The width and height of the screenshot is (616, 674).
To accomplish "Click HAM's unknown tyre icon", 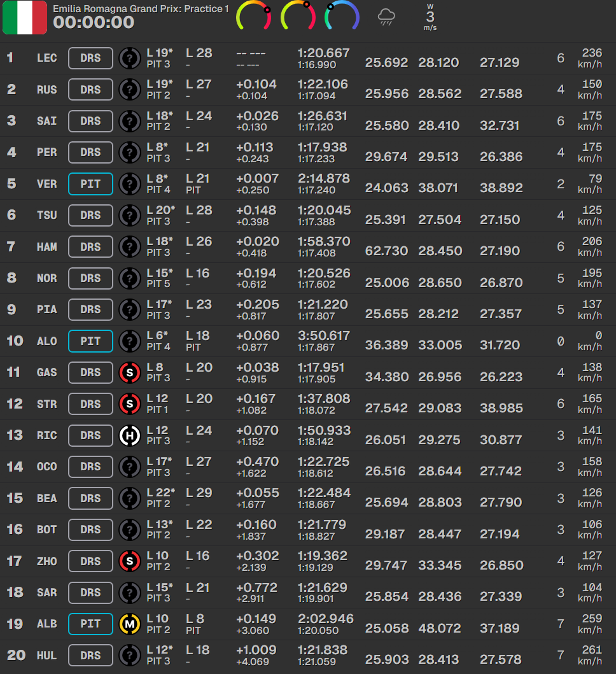I will 130,247.
